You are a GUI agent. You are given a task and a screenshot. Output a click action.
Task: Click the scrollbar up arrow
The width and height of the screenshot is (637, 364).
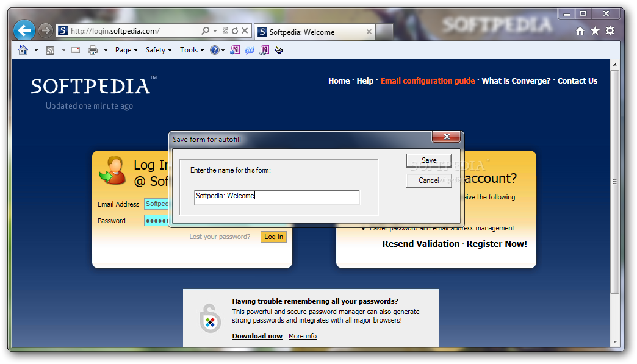pos(615,65)
